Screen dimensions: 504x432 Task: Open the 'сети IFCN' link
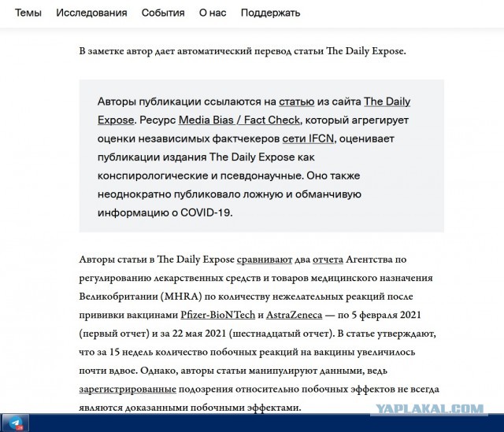tap(308, 138)
